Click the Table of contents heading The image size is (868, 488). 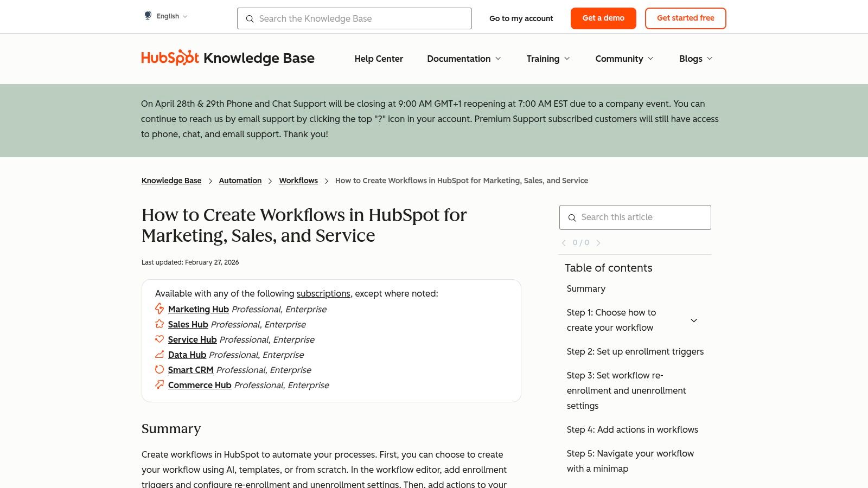608,268
